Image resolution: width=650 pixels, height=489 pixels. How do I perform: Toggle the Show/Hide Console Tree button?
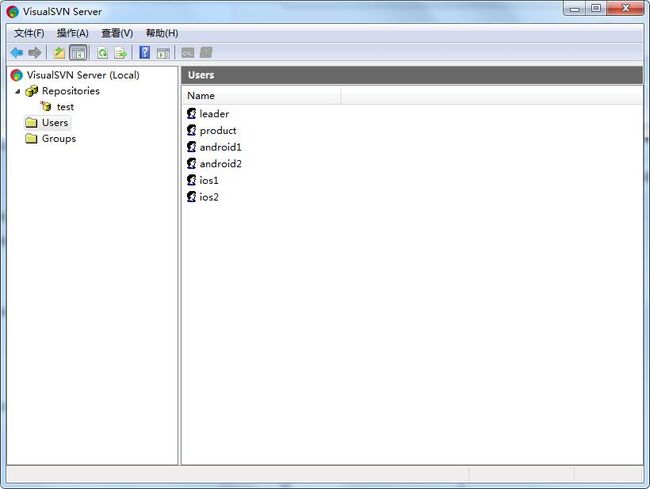[78, 53]
